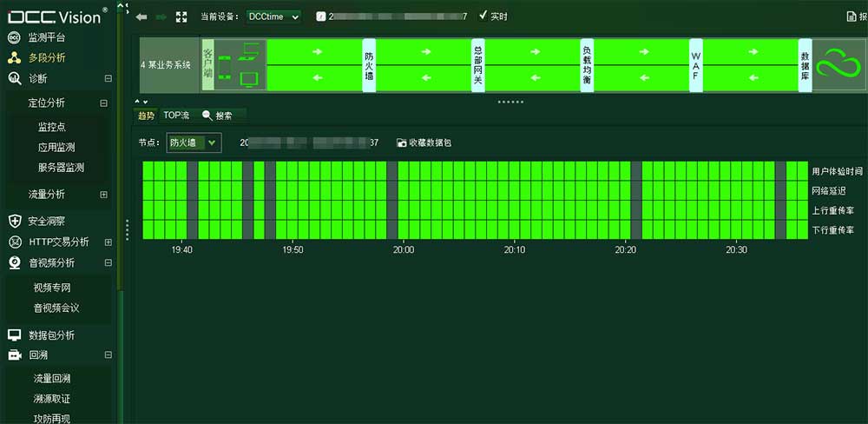Click the 用户体验时间 metric label
The height and width of the screenshot is (424, 868).
pyautogui.click(x=838, y=171)
